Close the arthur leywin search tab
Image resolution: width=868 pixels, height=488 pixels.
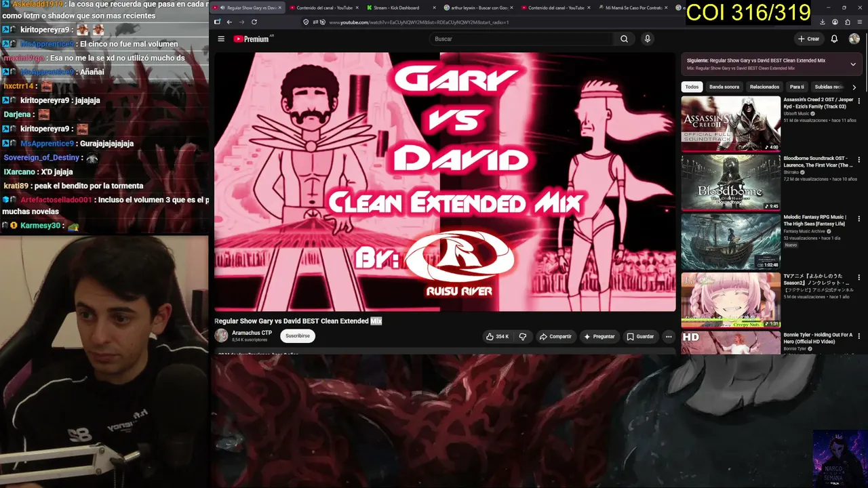pyautogui.click(x=512, y=7)
